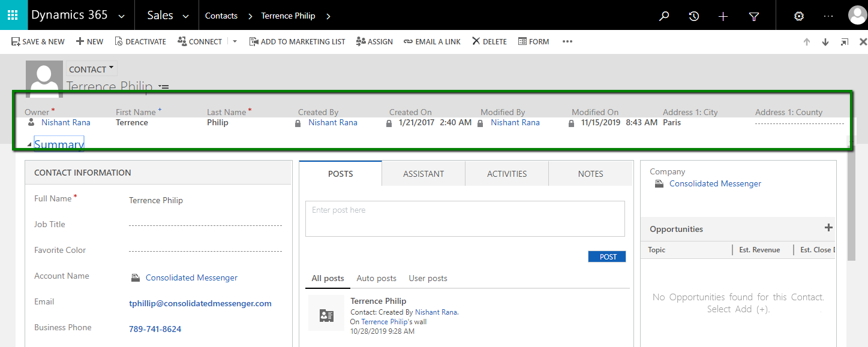Expand the Dynamics 365 dropdown
This screenshot has height=347, width=868.
(x=122, y=16)
